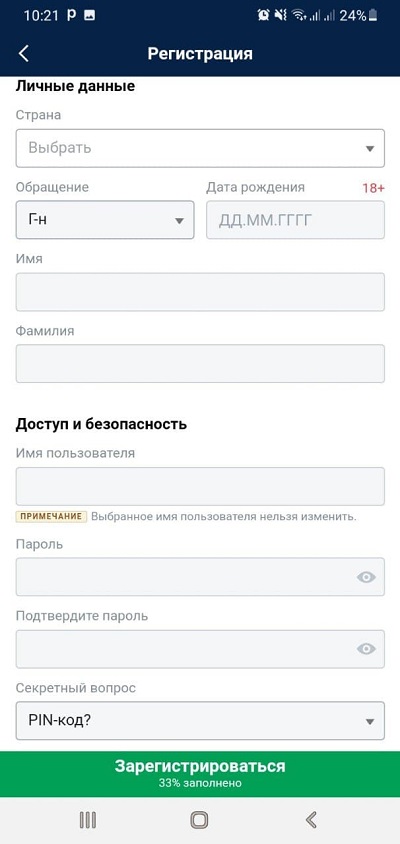Select the Фамилия input field
The image size is (400, 844).
coord(200,363)
